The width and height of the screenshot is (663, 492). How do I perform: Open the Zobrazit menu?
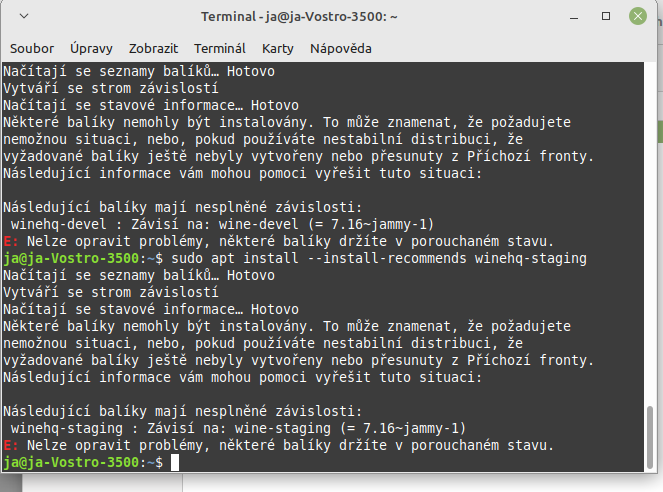coord(153,48)
